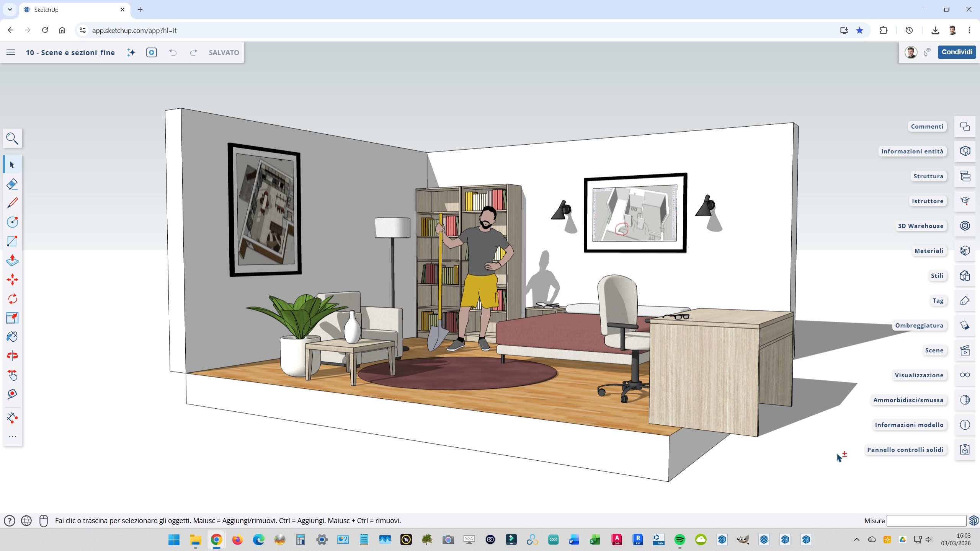This screenshot has width=980, height=551.
Task: Select the Paint Bucket tool
Action: pos(12,337)
